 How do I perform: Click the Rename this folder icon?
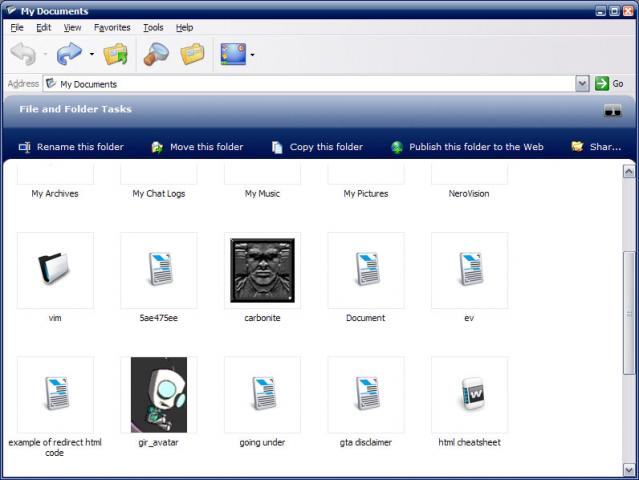(24, 147)
